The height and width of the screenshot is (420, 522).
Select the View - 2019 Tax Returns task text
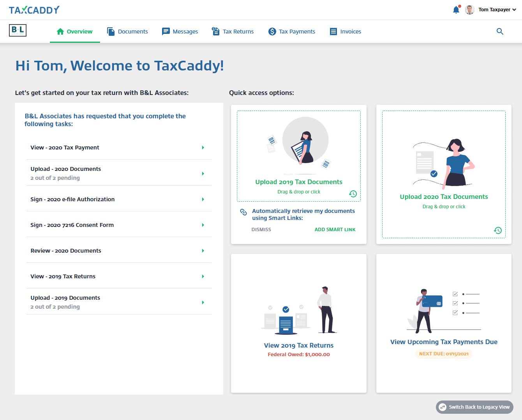[x=63, y=276]
